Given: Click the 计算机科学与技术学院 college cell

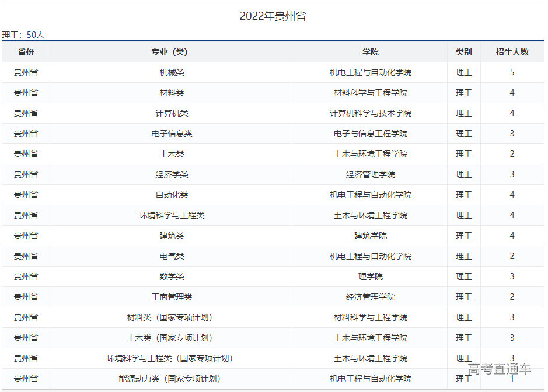Looking at the screenshot, I should [370, 113].
